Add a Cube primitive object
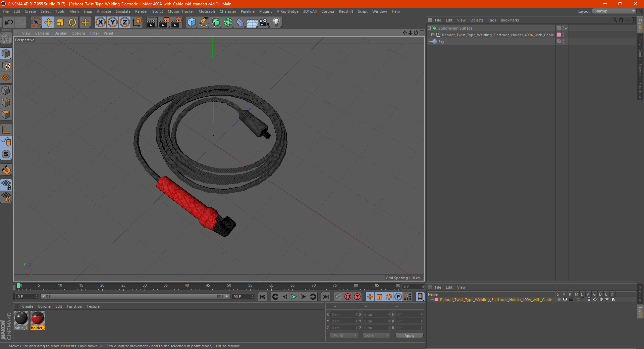This screenshot has height=349, width=644. point(192,22)
